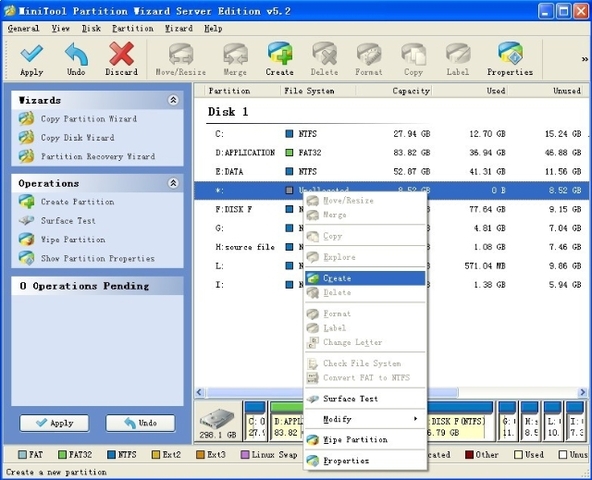The width and height of the screenshot is (592, 480).
Task: Open the Disk menu
Action: pyautogui.click(x=91, y=29)
